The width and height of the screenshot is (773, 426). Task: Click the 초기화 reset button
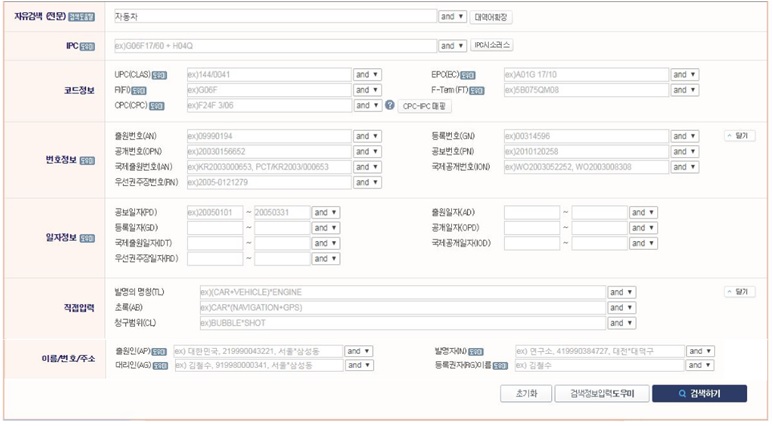click(x=525, y=394)
